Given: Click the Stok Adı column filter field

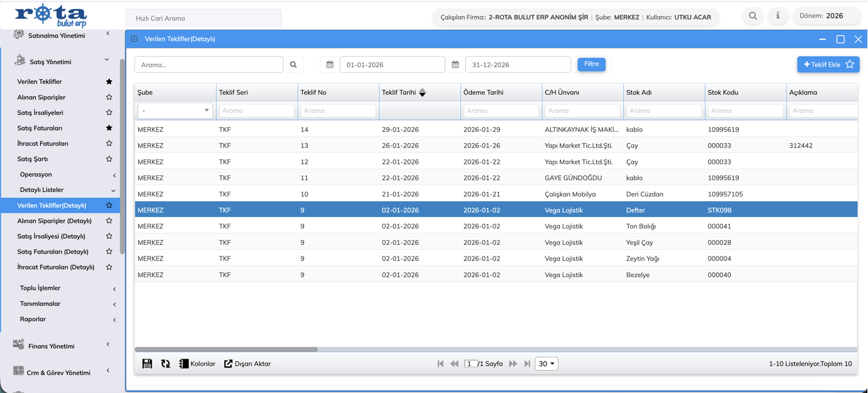Looking at the screenshot, I should tap(663, 111).
